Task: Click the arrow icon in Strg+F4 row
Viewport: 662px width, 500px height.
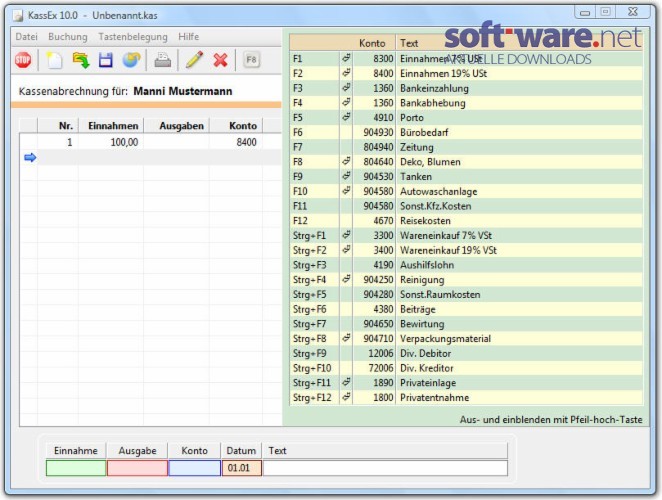Action: (x=346, y=279)
